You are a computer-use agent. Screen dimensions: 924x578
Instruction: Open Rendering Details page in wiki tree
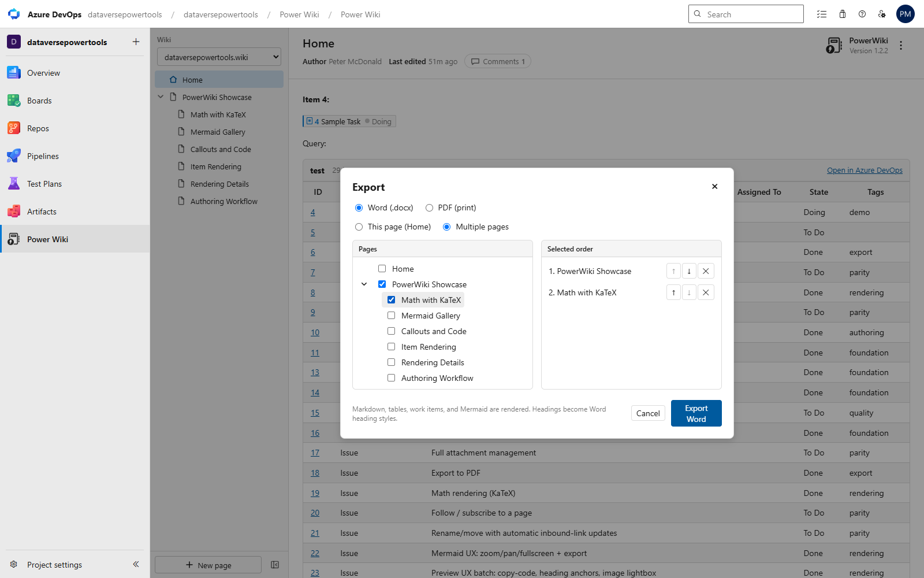pyautogui.click(x=219, y=184)
